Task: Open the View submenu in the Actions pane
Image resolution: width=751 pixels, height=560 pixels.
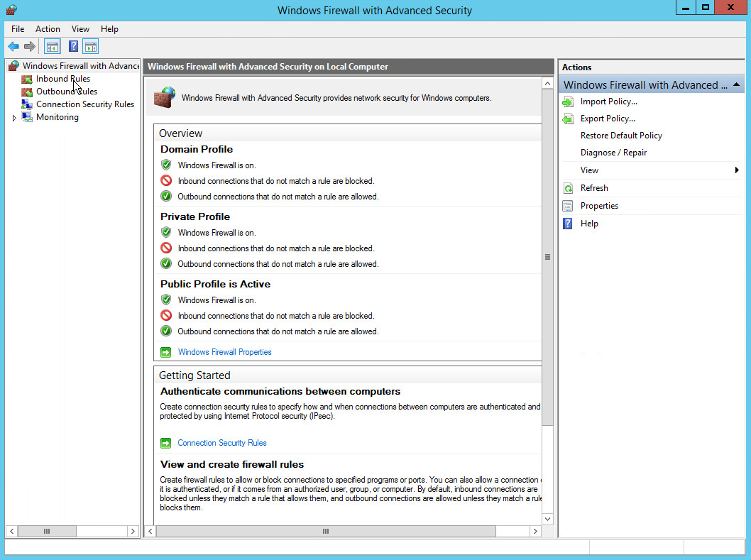Action: coord(589,170)
